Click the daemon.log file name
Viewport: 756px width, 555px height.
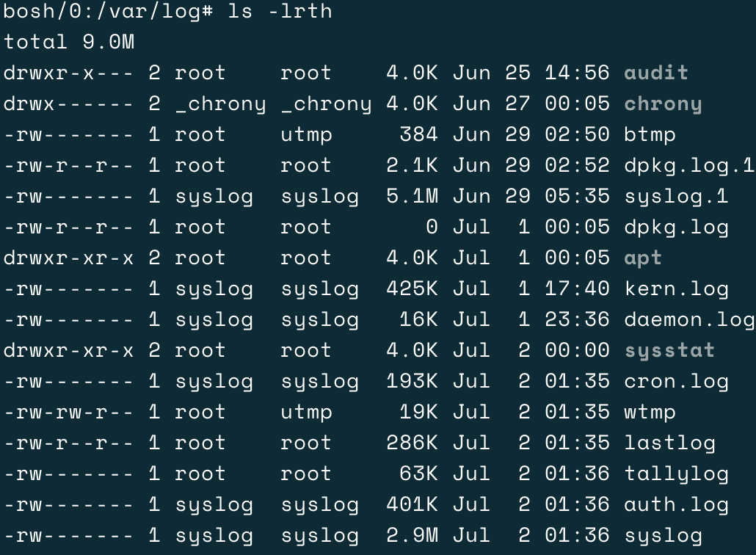(x=688, y=319)
